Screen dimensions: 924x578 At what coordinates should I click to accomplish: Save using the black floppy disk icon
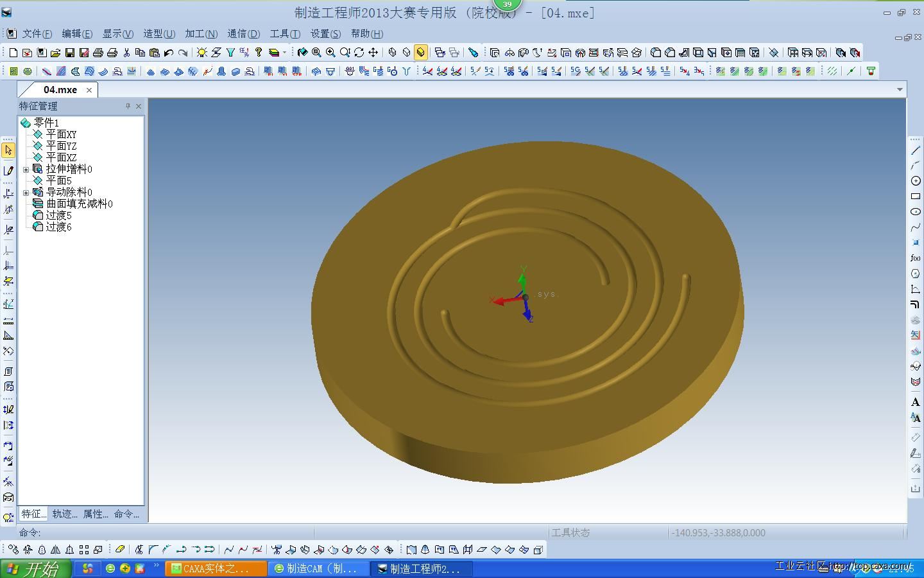70,53
